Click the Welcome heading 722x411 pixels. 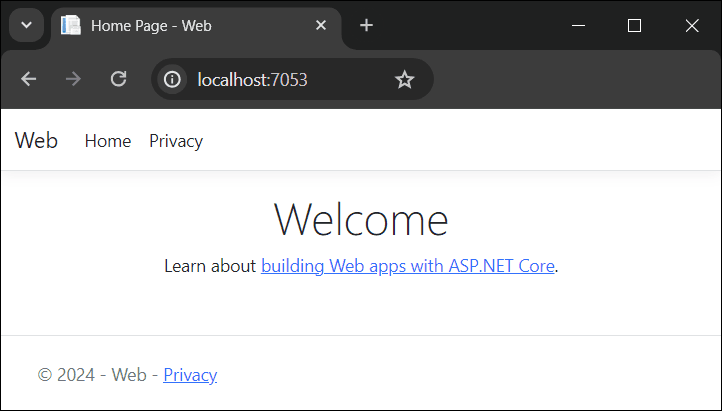click(361, 220)
